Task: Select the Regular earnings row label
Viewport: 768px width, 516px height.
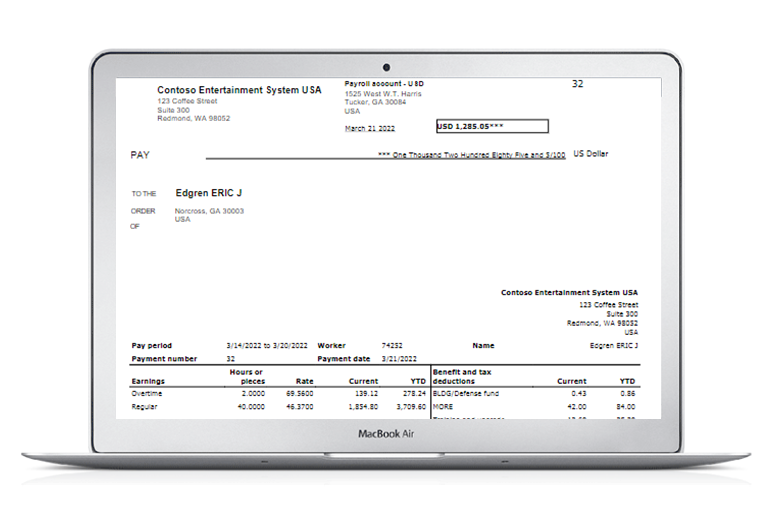Action: click(x=146, y=407)
